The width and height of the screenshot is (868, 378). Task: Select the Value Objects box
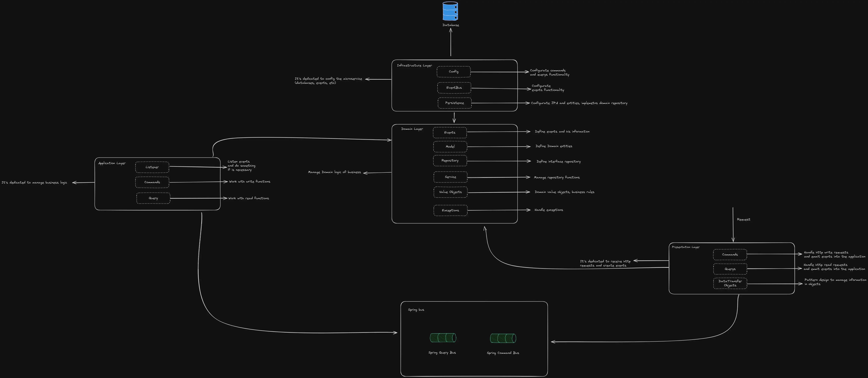coord(451,192)
